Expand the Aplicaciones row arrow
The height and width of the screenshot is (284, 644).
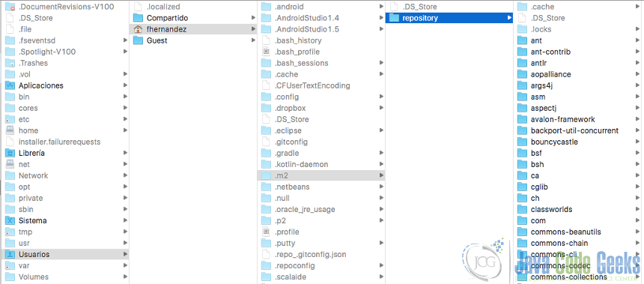pos(125,85)
